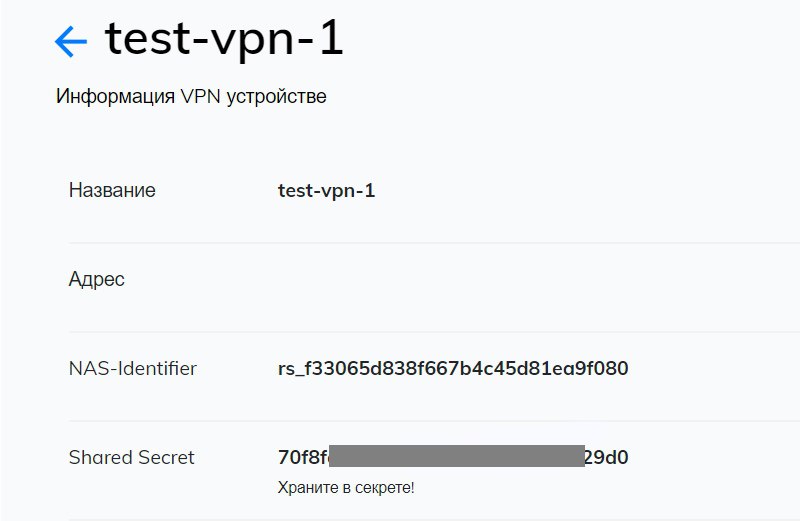
Task: Click the NAS-Identifier value starting with rs_f33065
Action: tap(453, 368)
